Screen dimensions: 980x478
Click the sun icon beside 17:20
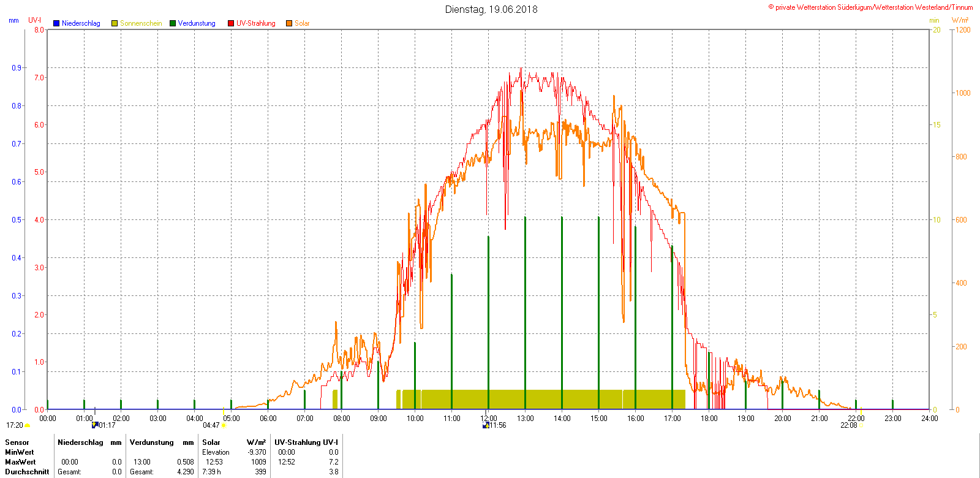click(x=28, y=426)
